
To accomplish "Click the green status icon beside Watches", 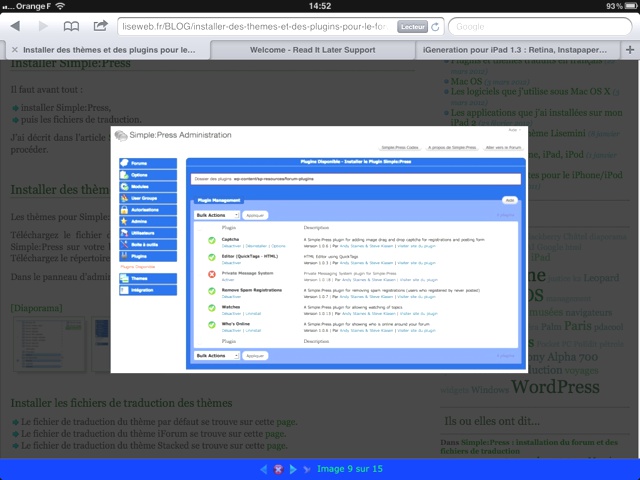I will [211, 307].
